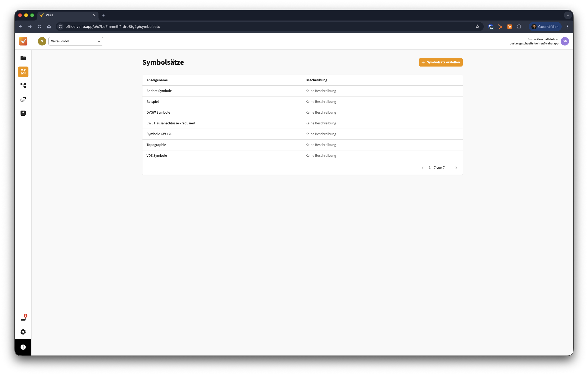
Task: Click the Vaira logo icon
Action: tap(23, 41)
